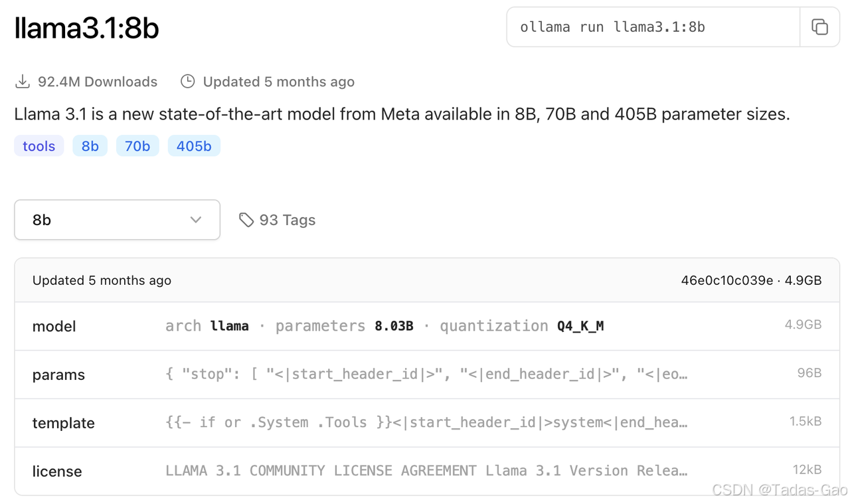Click the ollama run llama3.1:8b command field
Viewport: 850px width, 504px height.
(x=653, y=27)
